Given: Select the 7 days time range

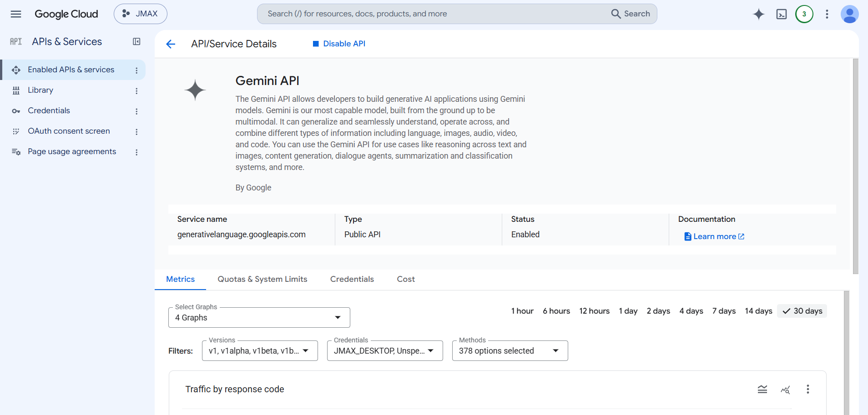Looking at the screenshot, I should point(724,311).
